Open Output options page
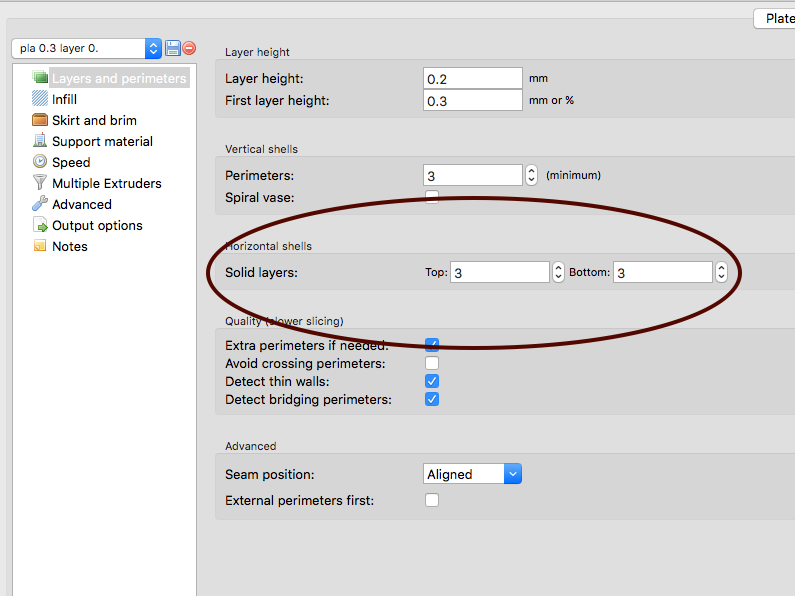 pyautogui.click(x=96, y=225)
